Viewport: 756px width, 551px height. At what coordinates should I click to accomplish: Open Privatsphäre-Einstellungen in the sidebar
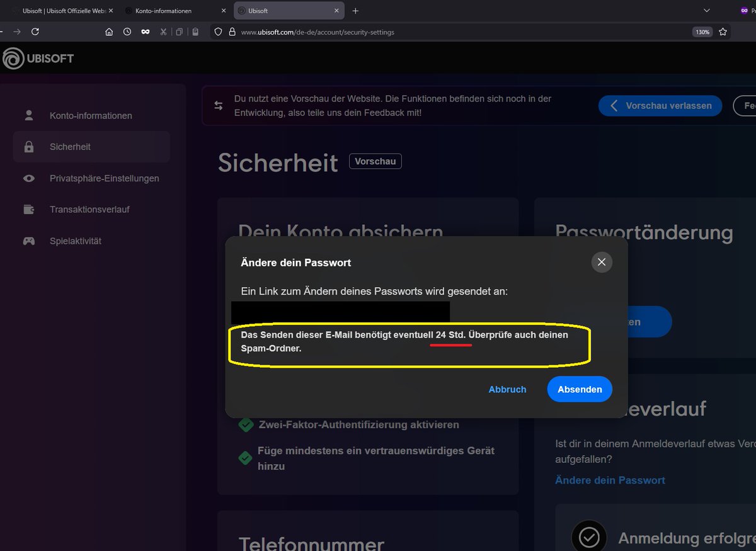91,178
